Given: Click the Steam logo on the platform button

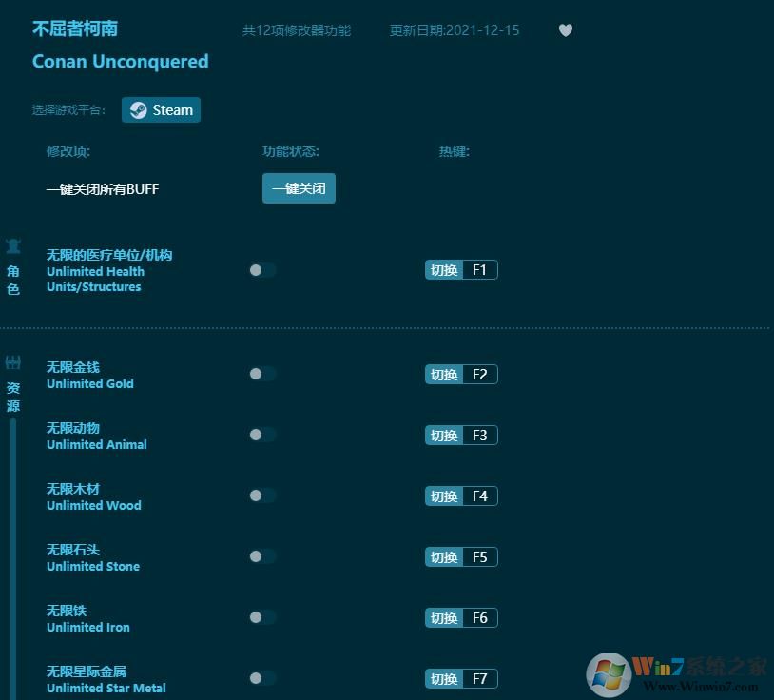Looking at the screenshot, I should [x=137, y=109].
